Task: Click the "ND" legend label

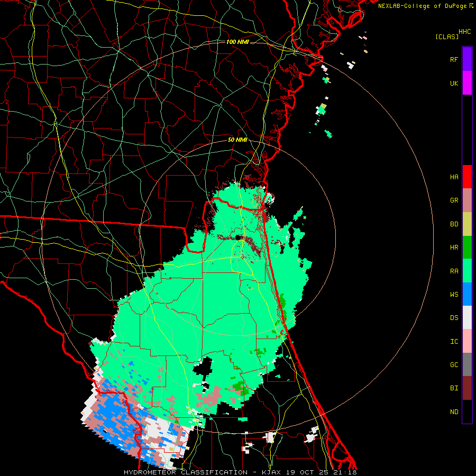Action: (x=454, y=412)
